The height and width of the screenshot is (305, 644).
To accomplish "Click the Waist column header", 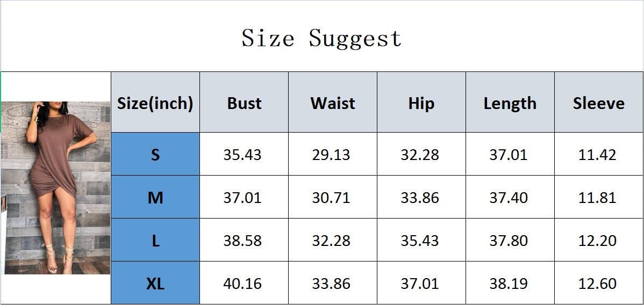I will [333, 103].
